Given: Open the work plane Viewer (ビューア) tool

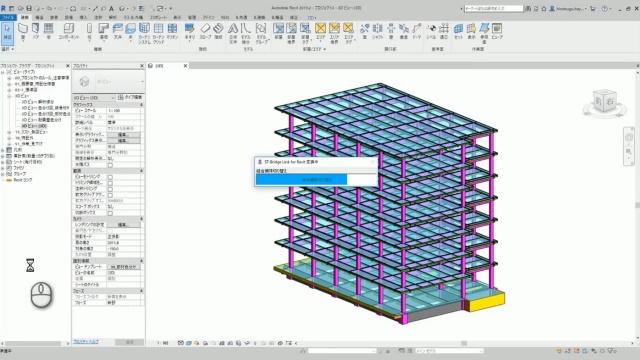Looking at the screenshot, I should click(x=497, y=31).
